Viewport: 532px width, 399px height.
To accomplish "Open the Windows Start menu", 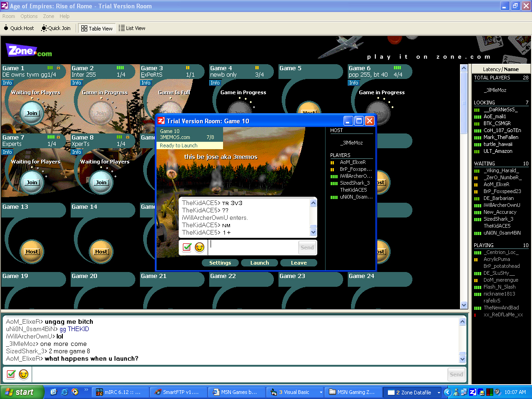I will click(x=22, y=392).
